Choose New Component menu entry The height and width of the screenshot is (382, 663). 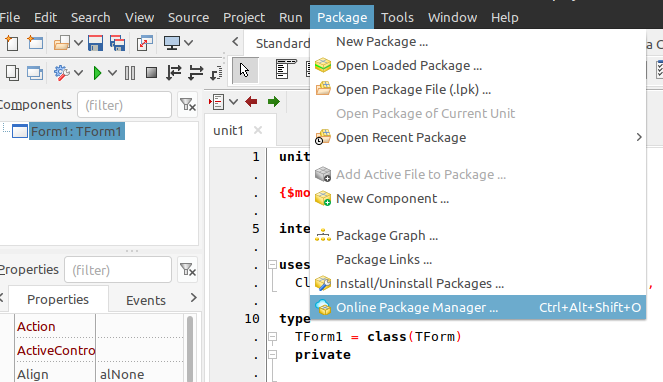pyautogui.click(x=478, y=198)
